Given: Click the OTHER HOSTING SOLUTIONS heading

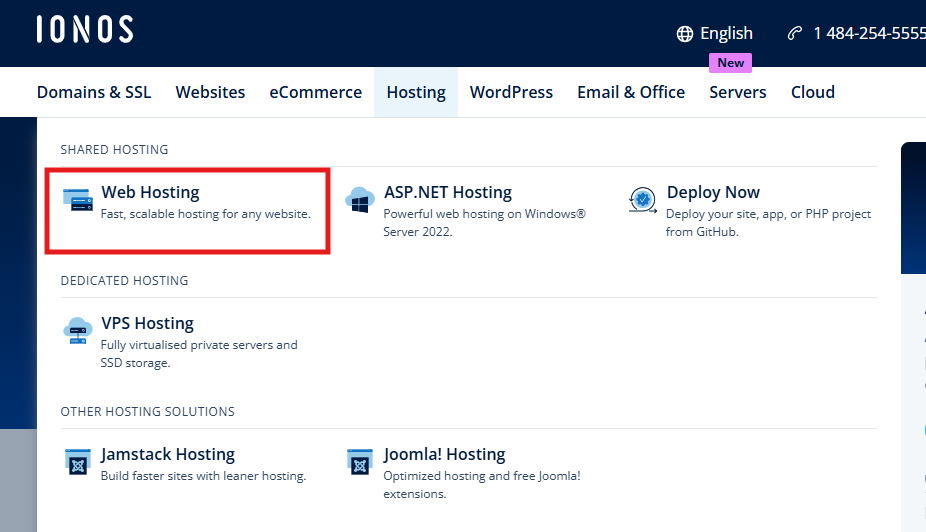Looking at the screenshot, I should pyautogui.click(x=148, y=412).
